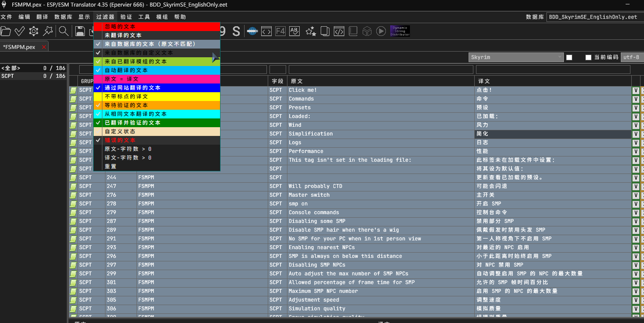Screen dimensions: 644x323
Task: Focus the 原文 column filter input
Action: pos(381,69)
